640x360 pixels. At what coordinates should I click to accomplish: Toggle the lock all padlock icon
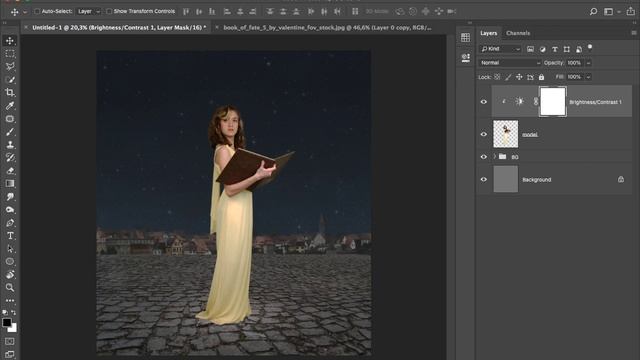(x=541, y=77)
